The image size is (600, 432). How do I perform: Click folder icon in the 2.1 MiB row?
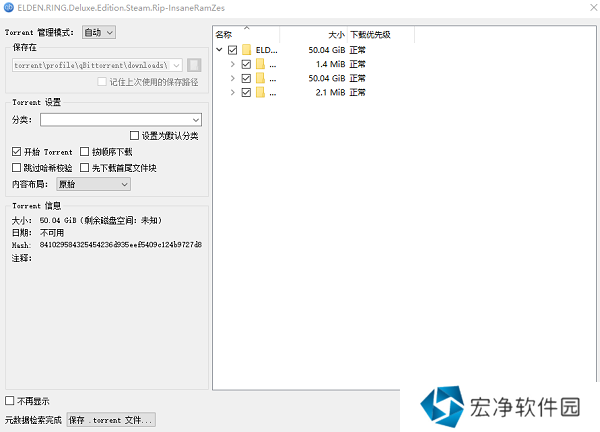point(260,92)
